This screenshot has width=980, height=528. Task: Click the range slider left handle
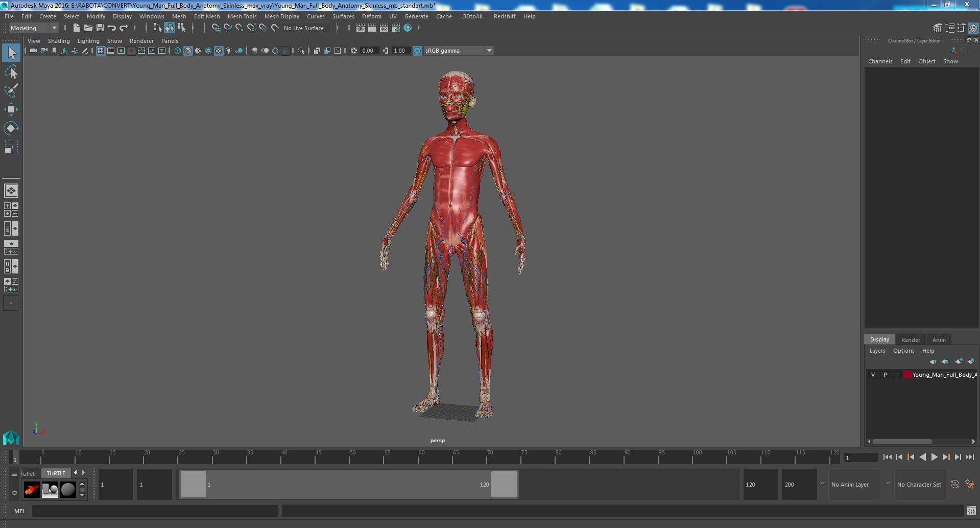(194, 484)
